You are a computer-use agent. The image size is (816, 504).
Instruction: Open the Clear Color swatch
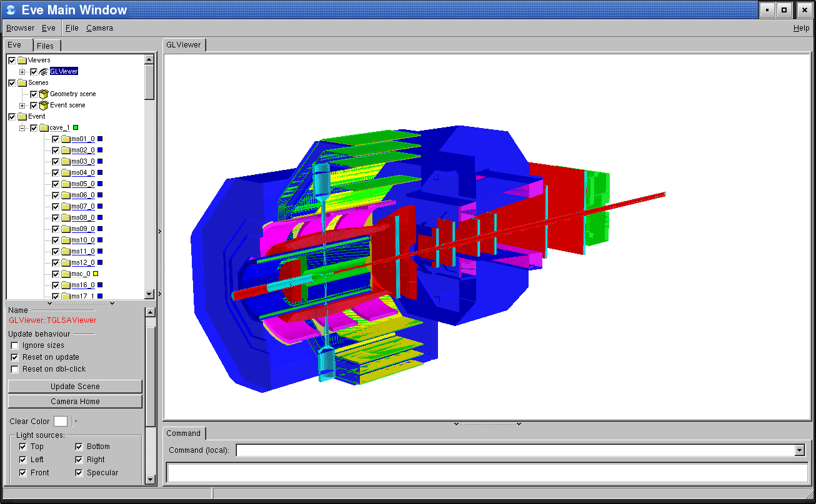tap(61, 421)
